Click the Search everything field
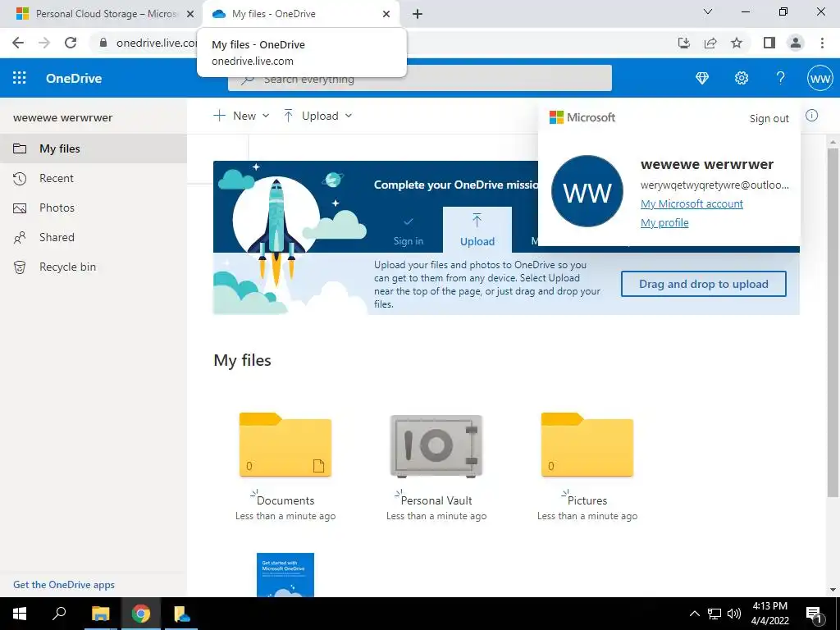Screen dimensions: 840x630 click(419, 78)
